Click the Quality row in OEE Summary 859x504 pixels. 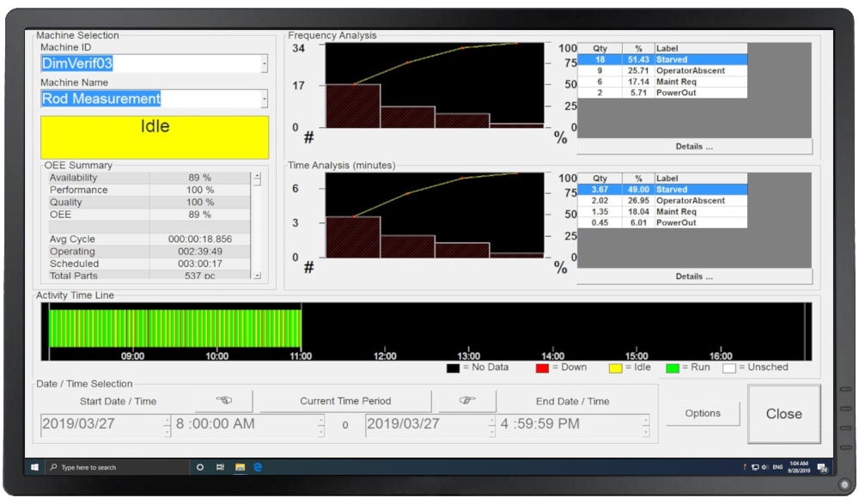click(149, 202)
